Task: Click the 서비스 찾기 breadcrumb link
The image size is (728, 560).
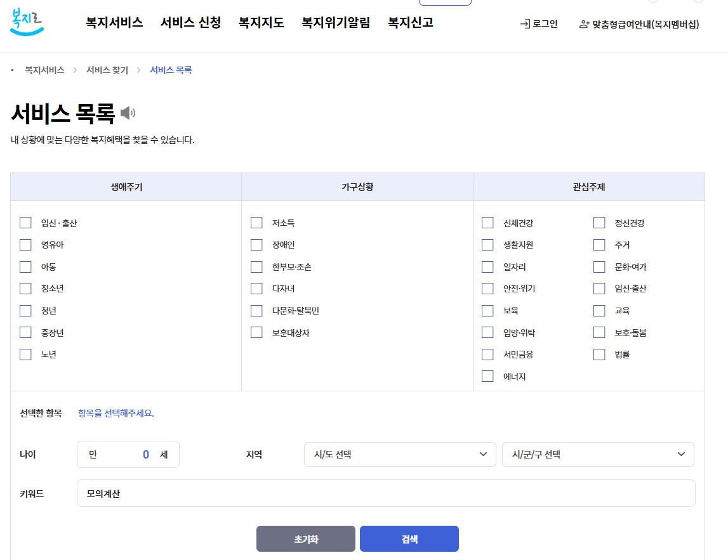Action: 105,70
